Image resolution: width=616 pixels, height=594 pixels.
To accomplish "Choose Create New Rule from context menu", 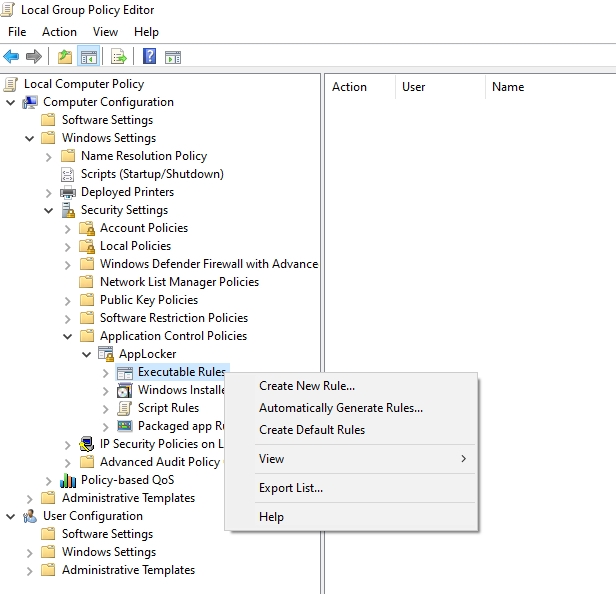I will click(306, 386).
